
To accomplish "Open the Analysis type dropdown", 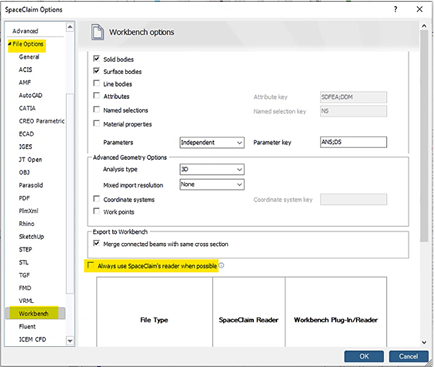I will (x=212, y=169).
